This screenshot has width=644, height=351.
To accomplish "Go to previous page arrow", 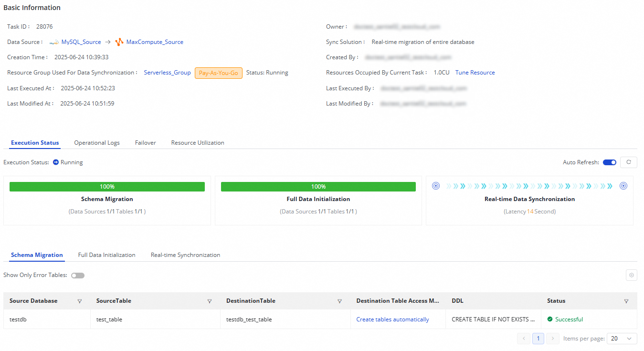I will 523,339.
